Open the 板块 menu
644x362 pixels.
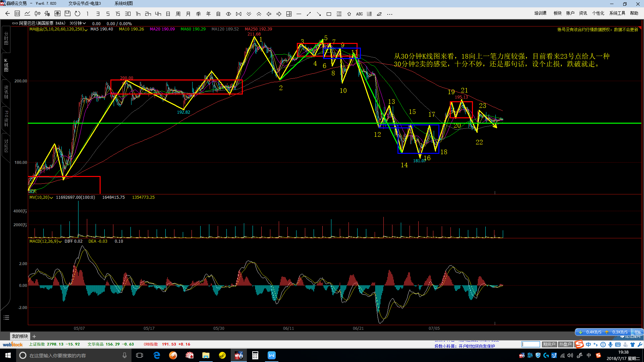[557, 13]
